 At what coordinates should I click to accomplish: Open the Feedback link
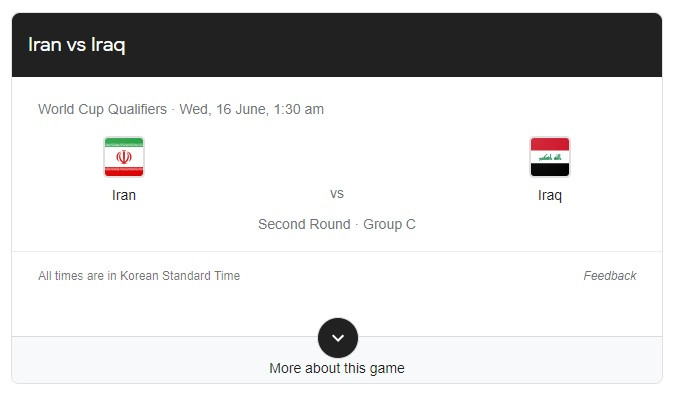point(609,276)
